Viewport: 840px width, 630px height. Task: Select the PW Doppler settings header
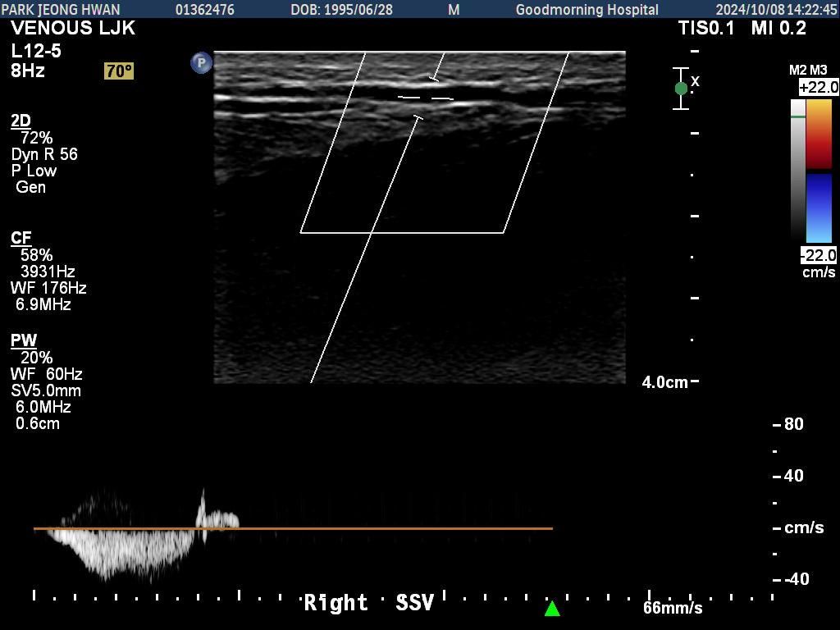24,340
